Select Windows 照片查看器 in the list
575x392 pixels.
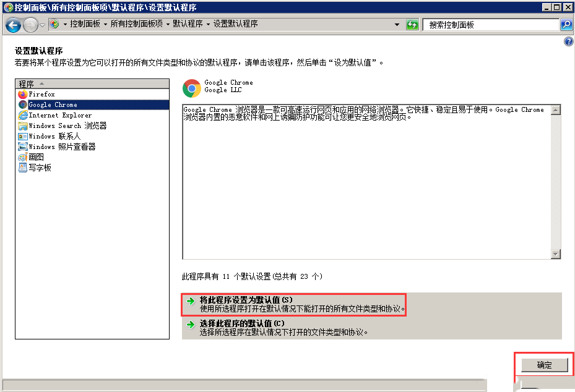[x=93, y=147]
